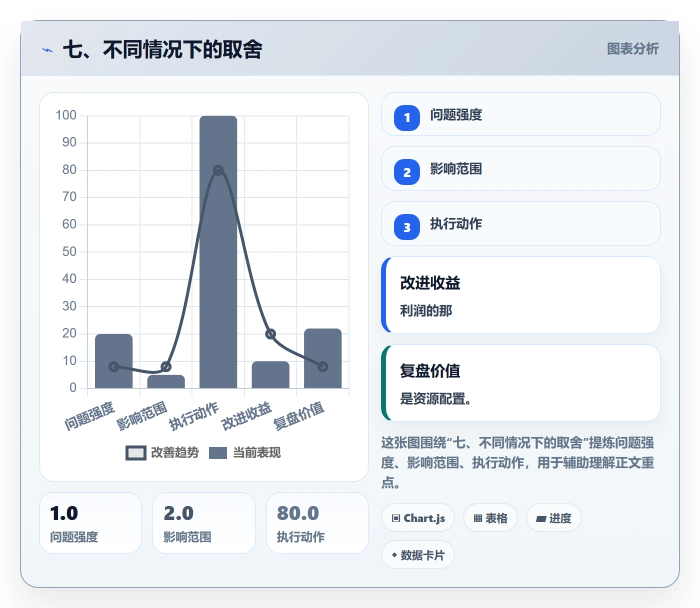This screenshot has height=608, width=700.
Task: Click the blue lightning icon beside the title
Action: (47, 50)
